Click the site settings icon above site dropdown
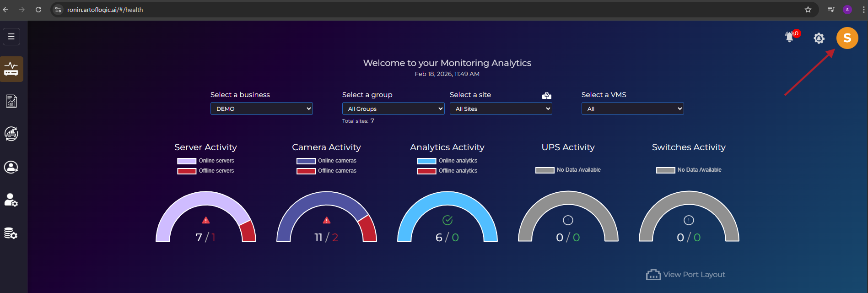 pyautogui.click(x=546, y=95)
